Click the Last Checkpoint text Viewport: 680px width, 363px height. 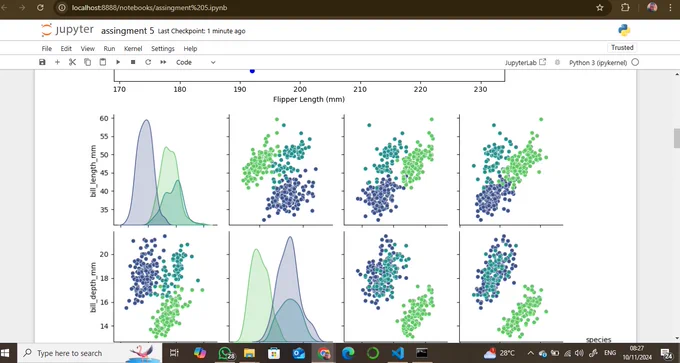(202, 31)
